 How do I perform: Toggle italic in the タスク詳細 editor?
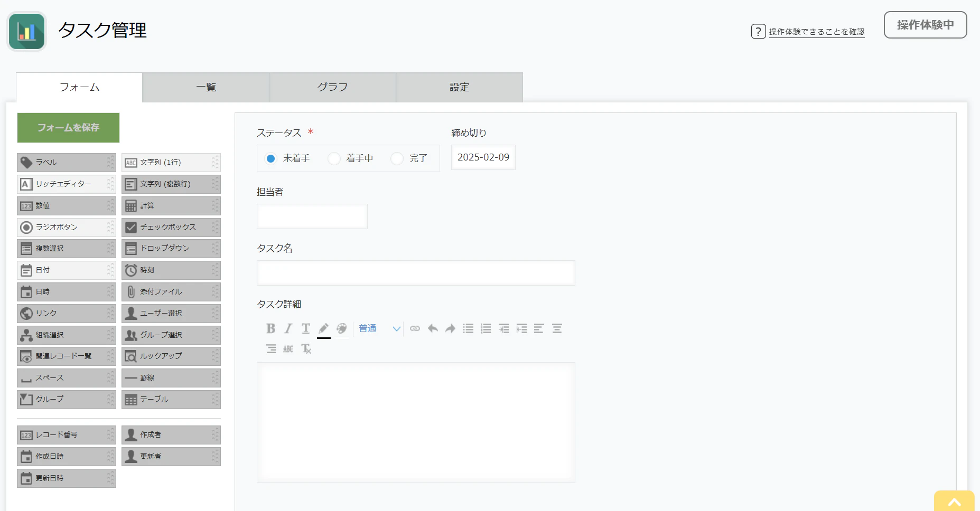[x=288, y=329]
